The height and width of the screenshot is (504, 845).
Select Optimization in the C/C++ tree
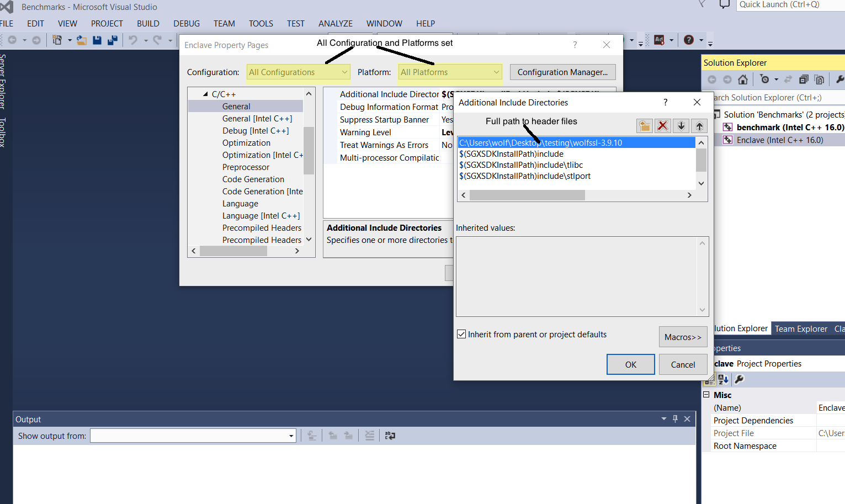click(x=246, y=142)
